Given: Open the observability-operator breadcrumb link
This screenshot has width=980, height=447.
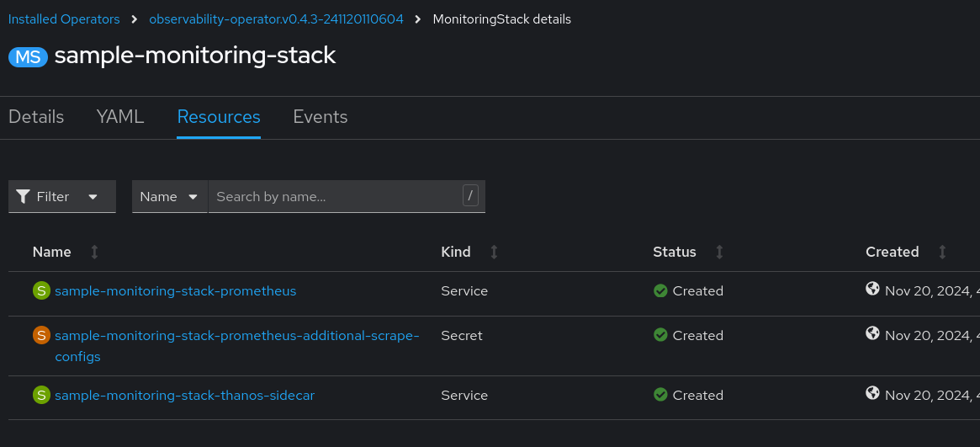Looking at the screenshot, I should click(276, 19).
